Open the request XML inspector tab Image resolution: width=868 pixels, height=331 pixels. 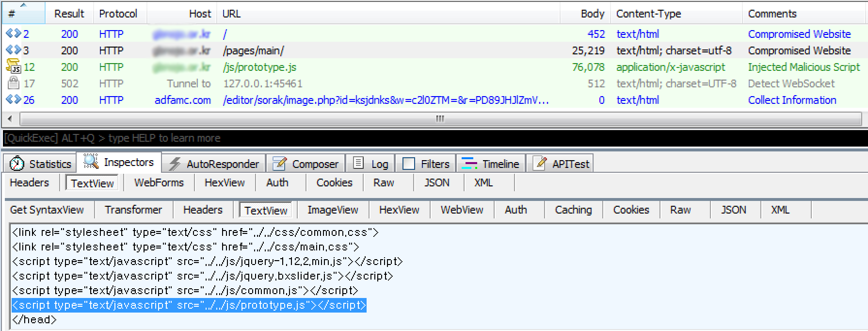pyautogui.click(x=483, y=182)
